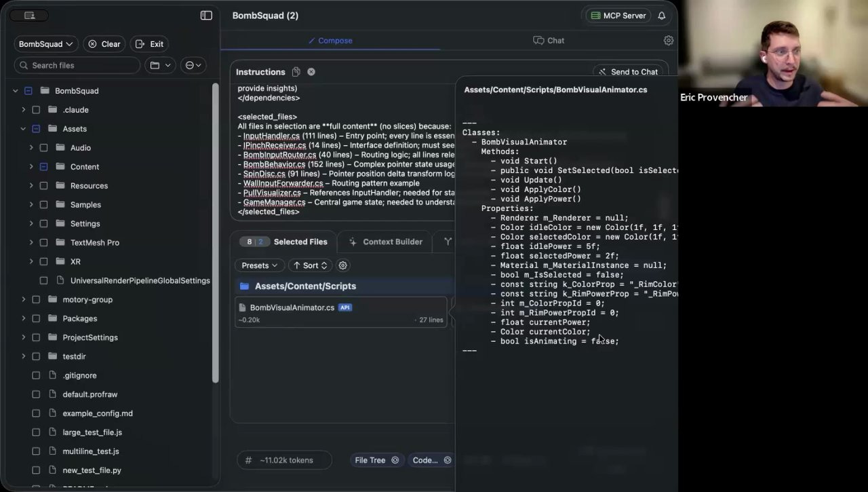
Task: Open the settings gear near Chat
Action: pyautogui.click(x=669, y=41)
